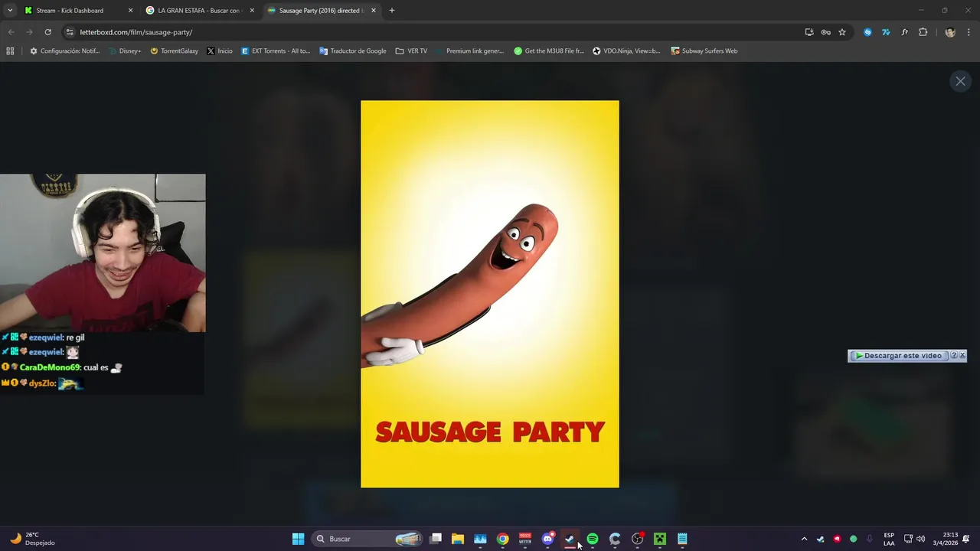
Task: Open the saved passwords key icon
Action: [x=825, y=32]
